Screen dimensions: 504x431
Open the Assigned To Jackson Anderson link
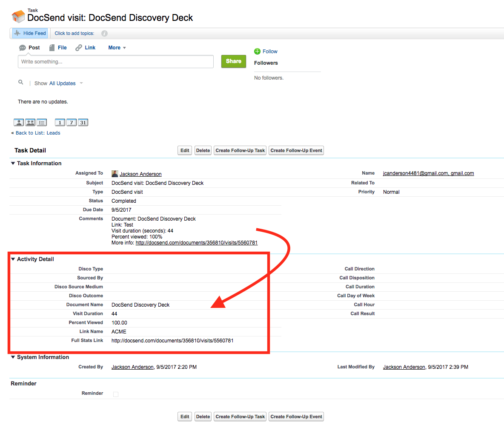click(x=140, y=174)
